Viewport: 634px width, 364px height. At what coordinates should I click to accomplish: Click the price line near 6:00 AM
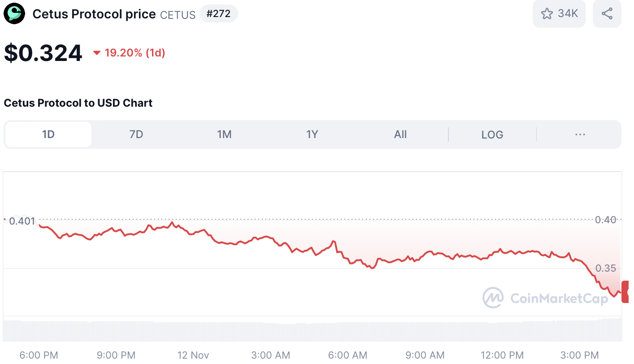pyautogui.click(x=347, y=260)
